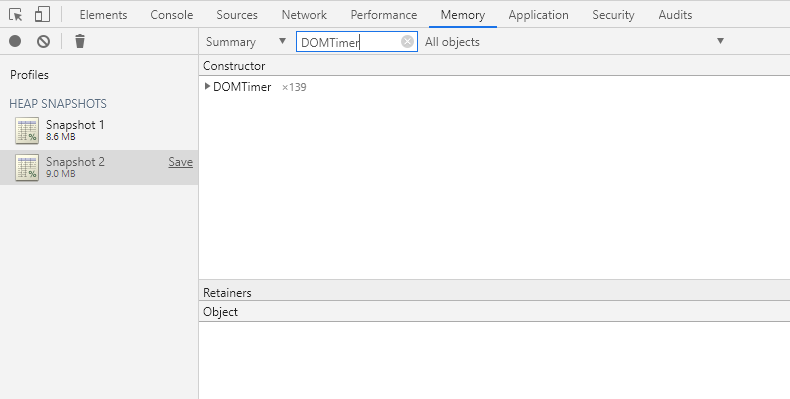Open the Application tab
This screenshot has width=790, height=399.
point(539,15)
